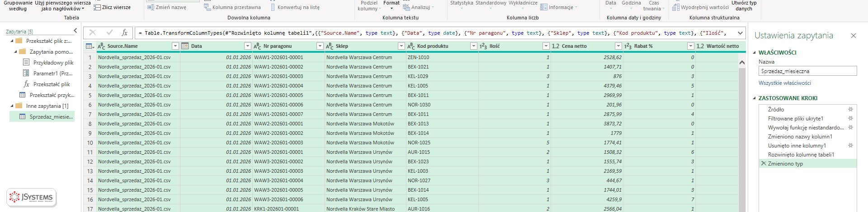Screen dimensions: 868x212
Task: Open filter dropdown of Data column
Action: click(x=248, y=46)
